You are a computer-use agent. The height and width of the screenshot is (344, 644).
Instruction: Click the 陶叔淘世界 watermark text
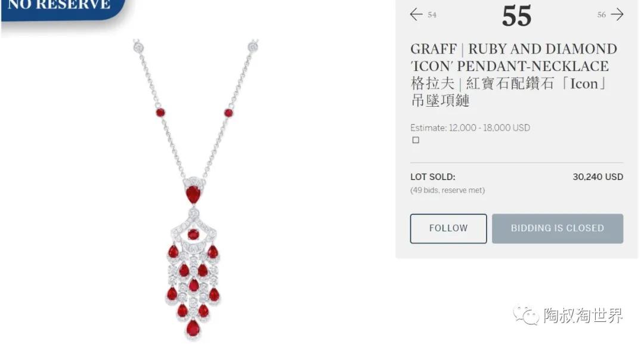pos(583,315)
